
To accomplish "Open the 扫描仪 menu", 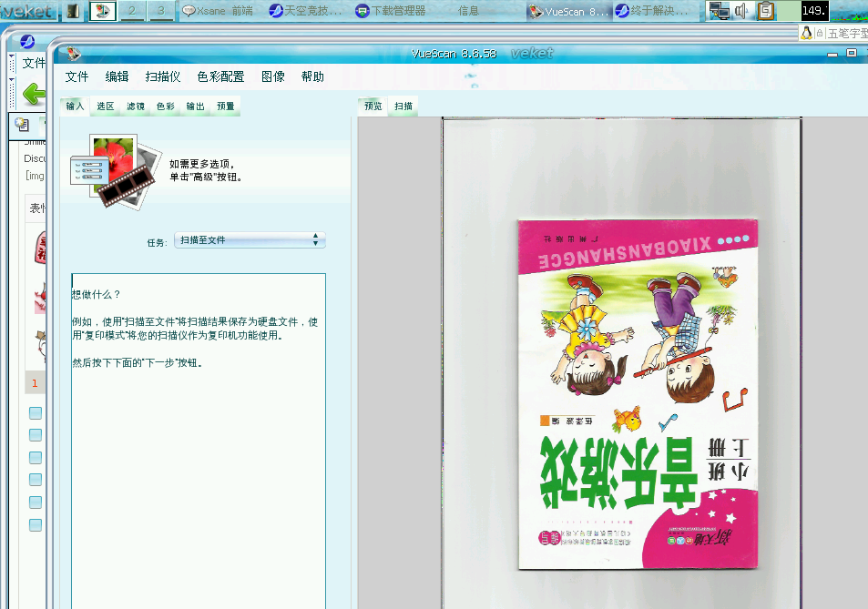I will coord(163,76).
